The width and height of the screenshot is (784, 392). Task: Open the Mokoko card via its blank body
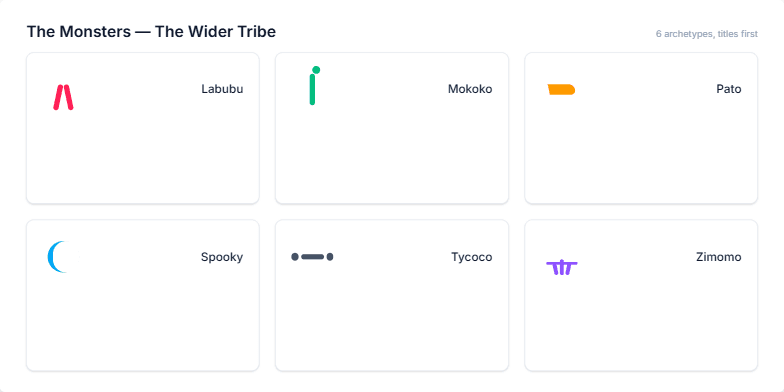pos(392,155)
